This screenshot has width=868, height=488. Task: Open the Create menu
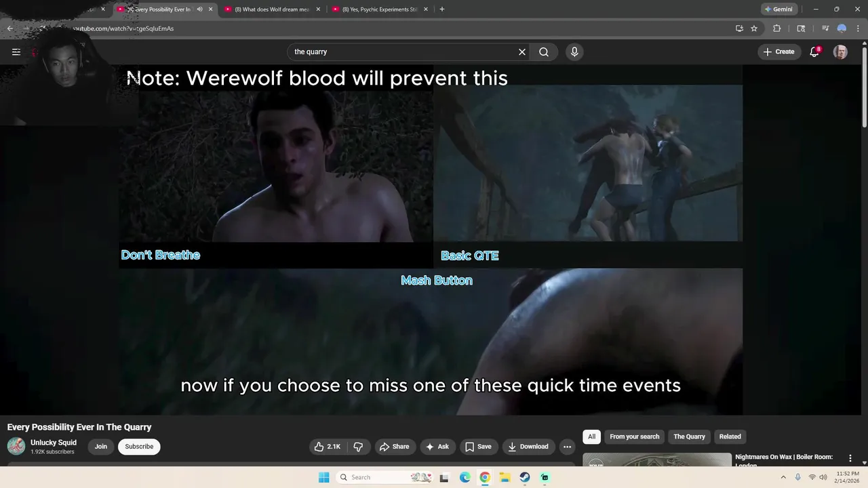pyautogui.click(x=778, y=52)
